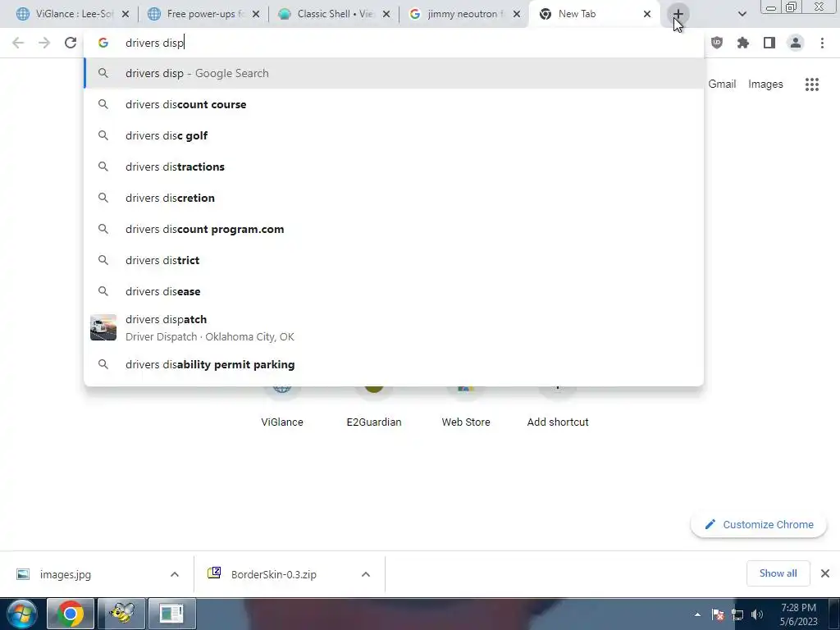Expand options for images.jpg download
The height and width of the screenshot is (630, 840).
(x=175, y=574)
